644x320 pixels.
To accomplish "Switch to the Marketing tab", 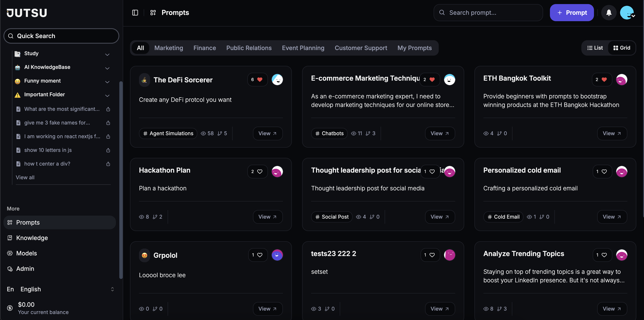I will click(x=168, y=48).
